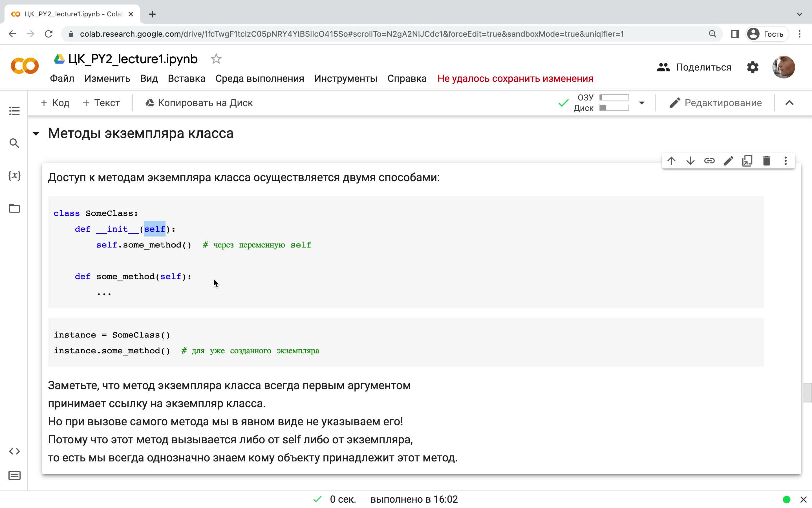Click the выполнено в 16:02 status text
The height and width of the screenshot is (508, 812).
[414, 500]
